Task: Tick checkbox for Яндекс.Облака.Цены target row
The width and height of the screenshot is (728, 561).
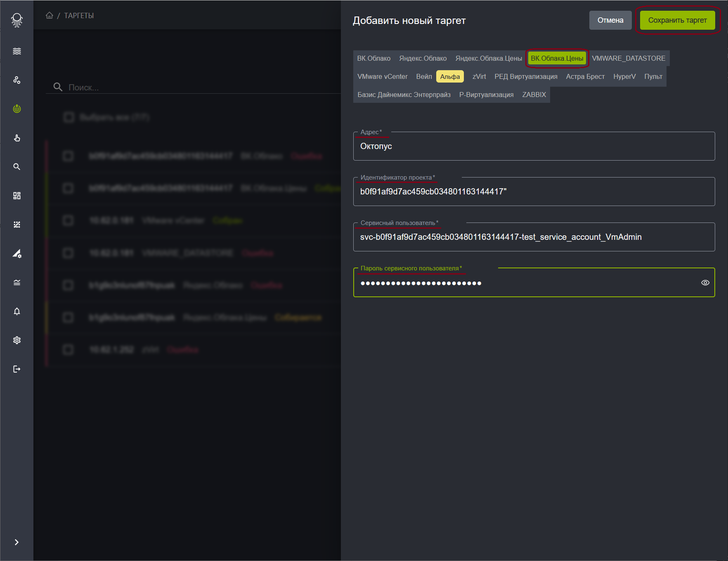Action: [x=68, y=317]
